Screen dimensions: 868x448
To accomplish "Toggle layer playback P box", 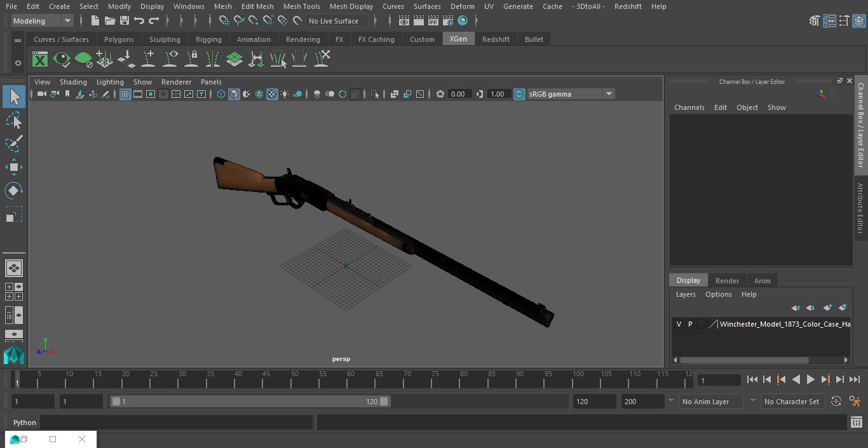I will (x=690, y=324).
